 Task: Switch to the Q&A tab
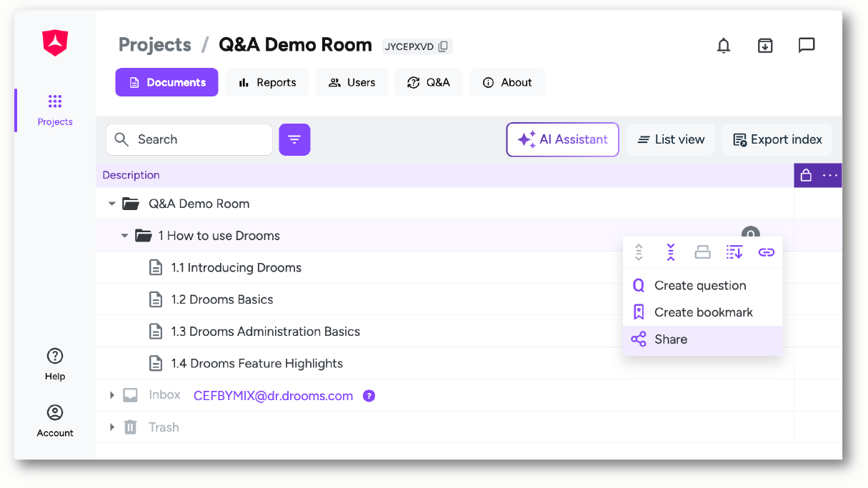(x=429, y=82)
